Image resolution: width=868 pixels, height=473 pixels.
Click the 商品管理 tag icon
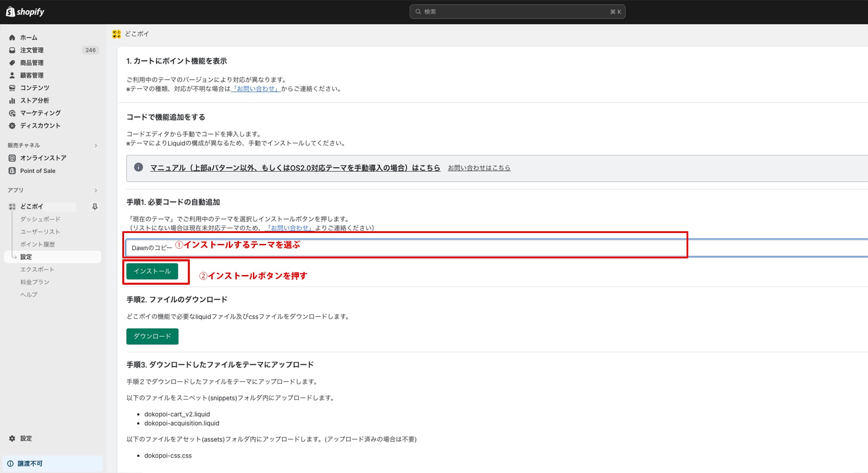pyautogui.click(x=12, y=63)
